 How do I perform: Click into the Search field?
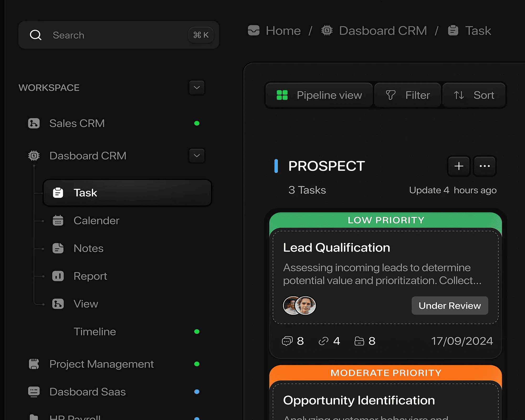(x=118, y=35)
